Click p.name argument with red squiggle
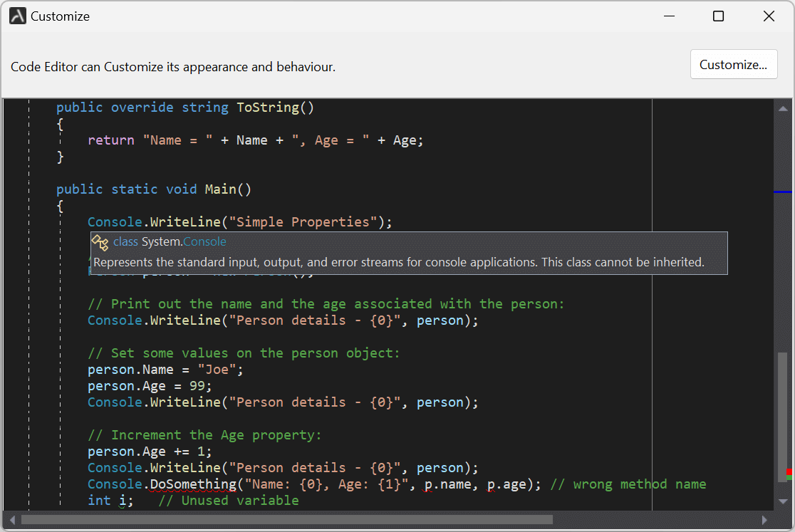 coord(447,484)
